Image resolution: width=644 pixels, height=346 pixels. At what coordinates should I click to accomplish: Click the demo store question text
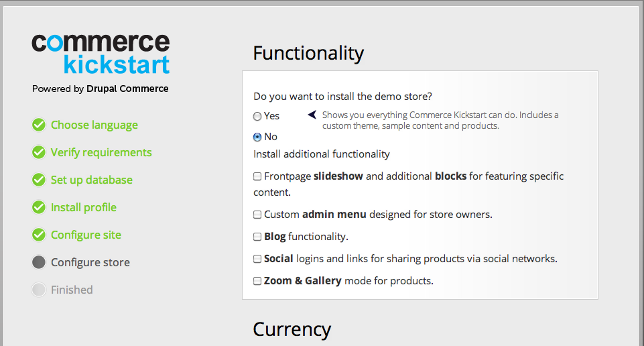(x=342, y=97)
